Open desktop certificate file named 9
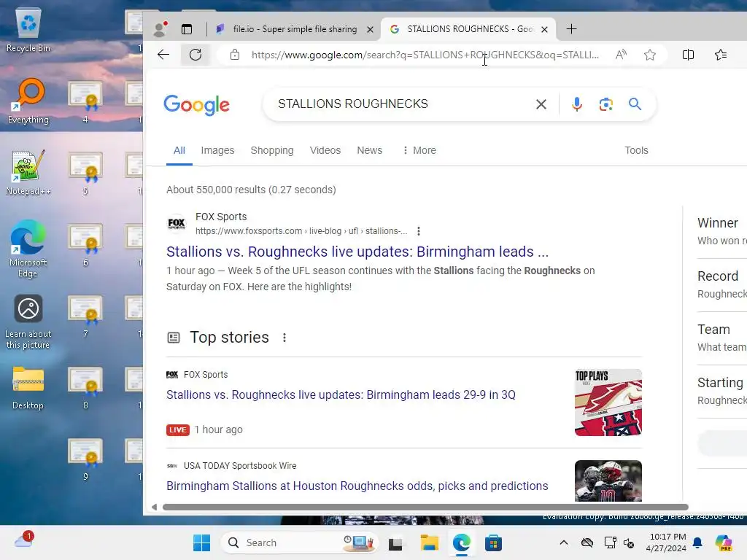 tap(85, 459)
